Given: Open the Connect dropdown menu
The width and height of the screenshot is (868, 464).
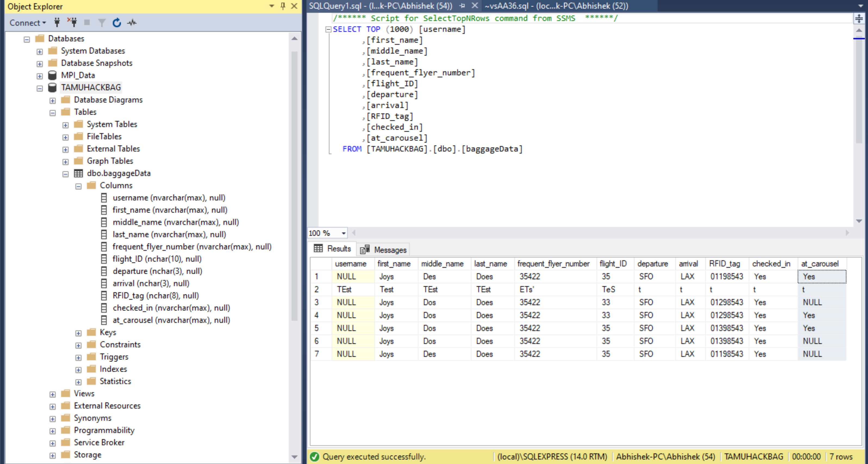Looking at the screenshot, I should 27,23.
